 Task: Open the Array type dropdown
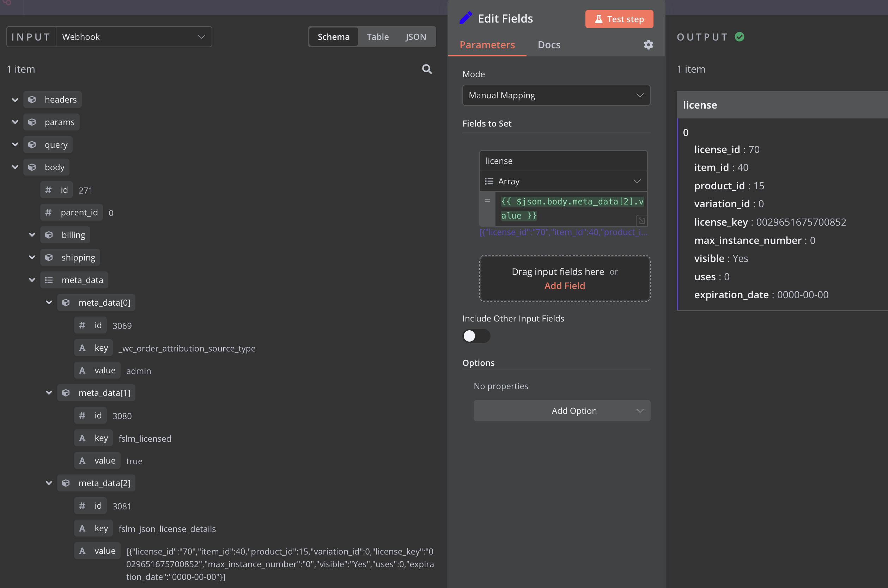(563, 182)
